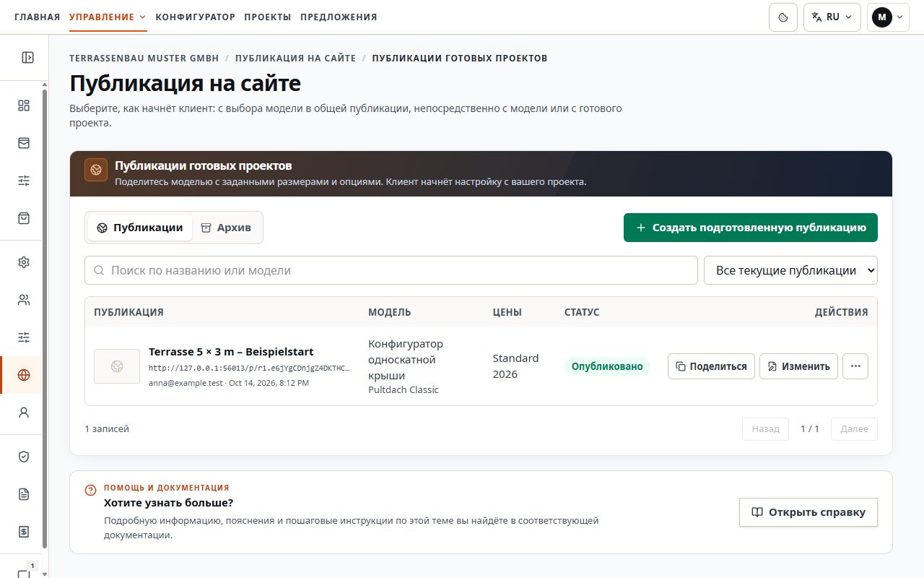Select the Публикации tab
The image size is (924, 578).
pos(140,228)
